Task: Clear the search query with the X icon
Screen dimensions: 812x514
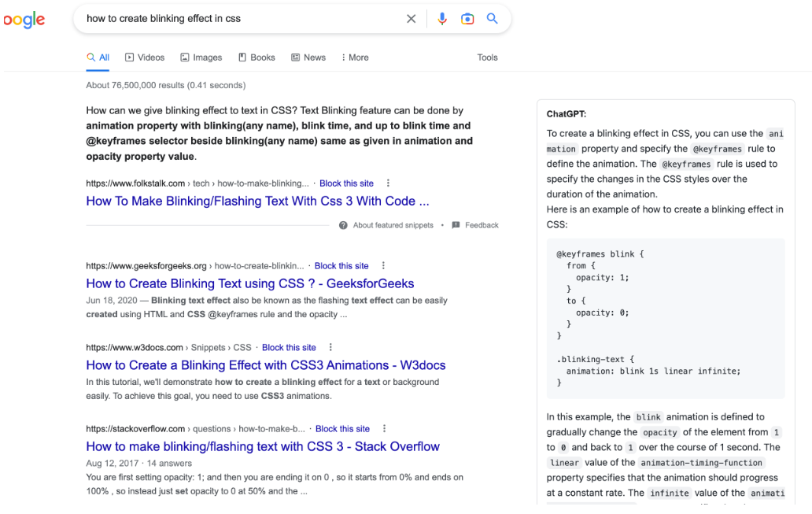Action: coord(412,19)
